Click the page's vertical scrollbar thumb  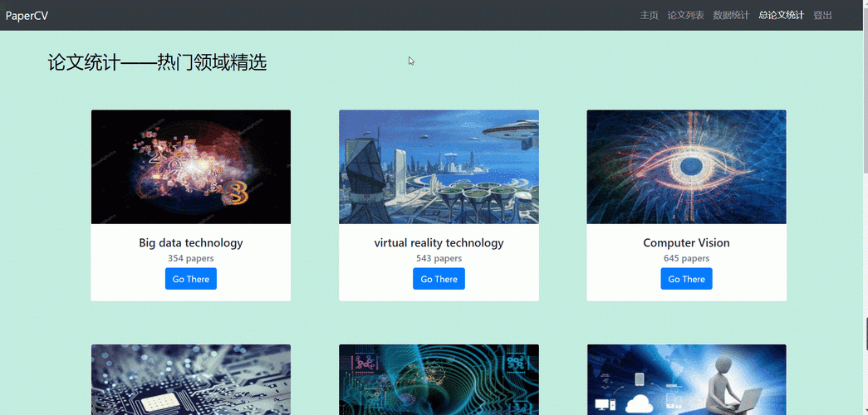point(866,334)
